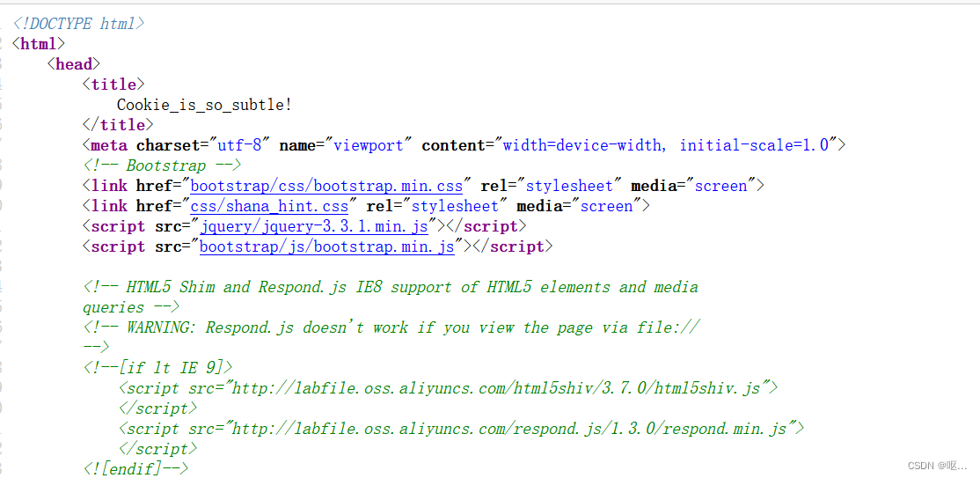Click the opening <html> tag
980x478 pixels.
click(38, 44)
